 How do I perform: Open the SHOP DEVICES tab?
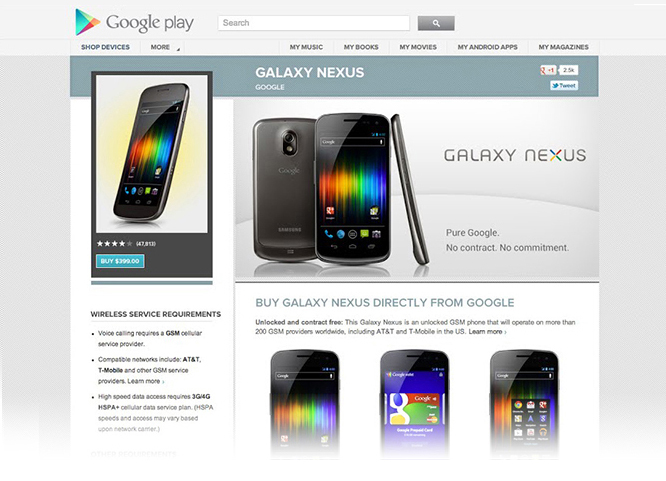105,47
